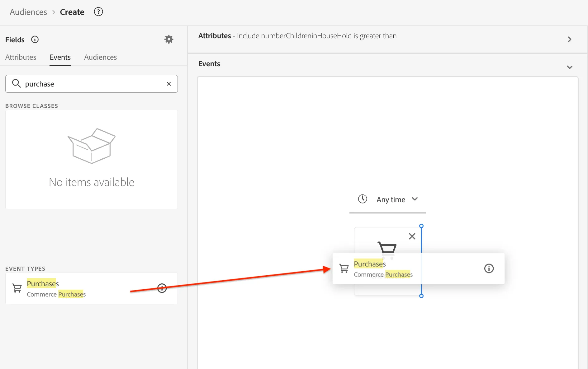The height and width of the screenshot is (369, 588).
Task: Select the Purchases event type row
Action: (92, 288)
